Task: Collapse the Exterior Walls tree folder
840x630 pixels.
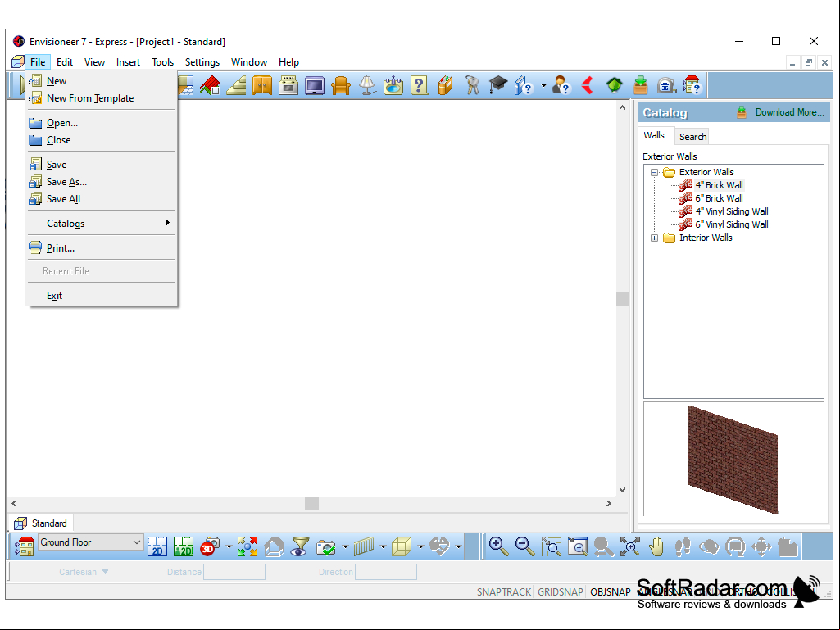Action: pyautogui.click(x=654, y=173)
